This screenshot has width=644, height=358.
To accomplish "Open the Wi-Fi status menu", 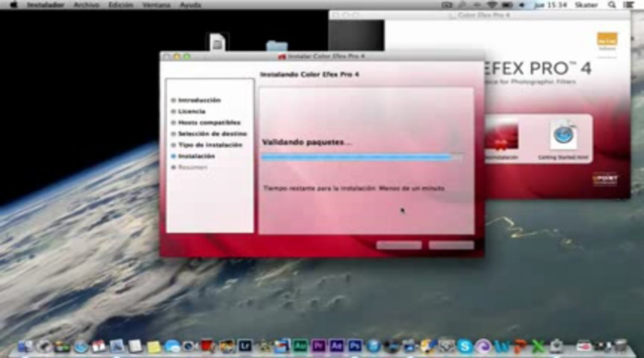I will (492, 5).
